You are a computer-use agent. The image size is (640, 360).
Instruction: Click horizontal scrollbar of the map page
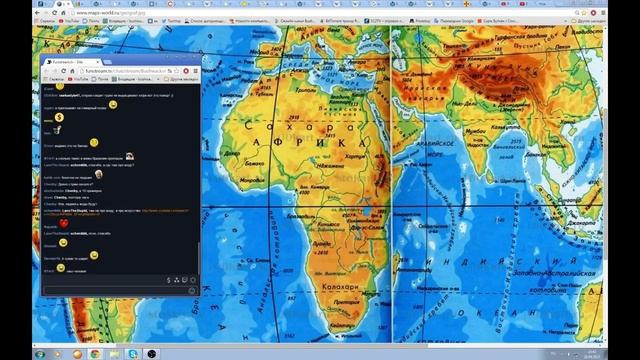click(271, 345)
